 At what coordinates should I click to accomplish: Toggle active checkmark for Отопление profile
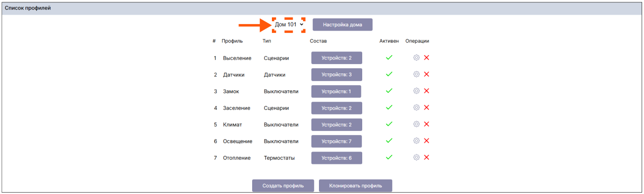click(x=389, y=157)
